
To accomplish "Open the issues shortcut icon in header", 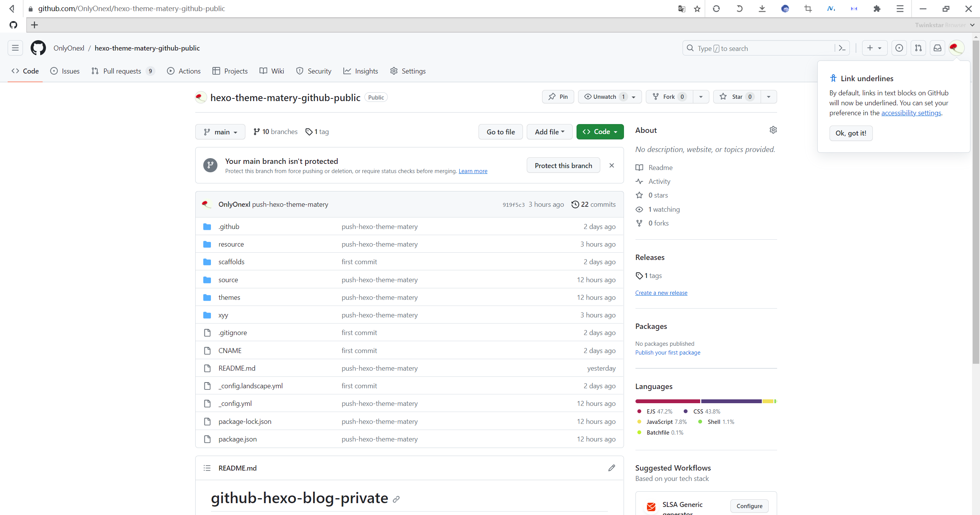I will coord(899,48).
